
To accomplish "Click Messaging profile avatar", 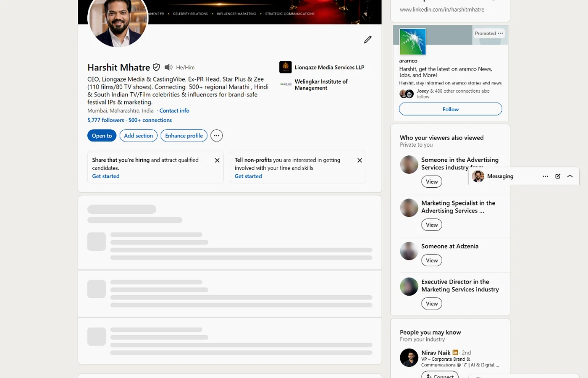I will pos(478,176).
